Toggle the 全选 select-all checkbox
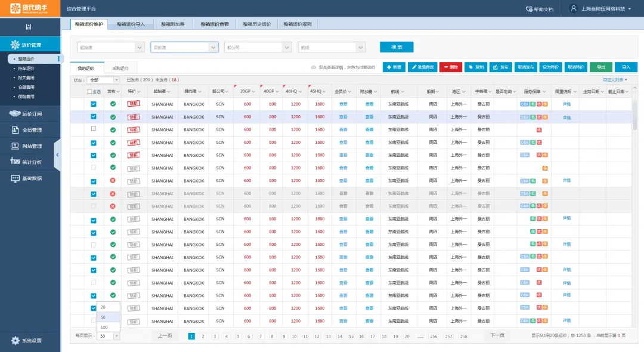The height and width of the screenshot is (352, 644). click(x=89, y=92)
